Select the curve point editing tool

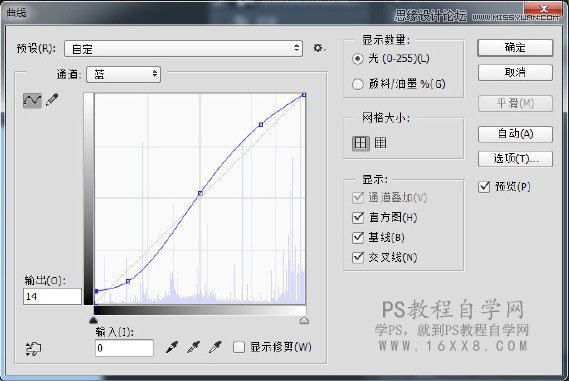(32, 101)
